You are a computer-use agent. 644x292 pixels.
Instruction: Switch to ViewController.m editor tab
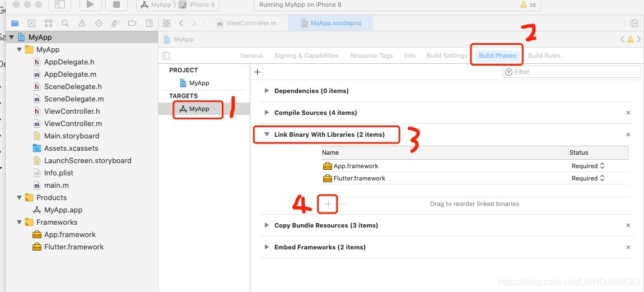[x=246, y=23]
